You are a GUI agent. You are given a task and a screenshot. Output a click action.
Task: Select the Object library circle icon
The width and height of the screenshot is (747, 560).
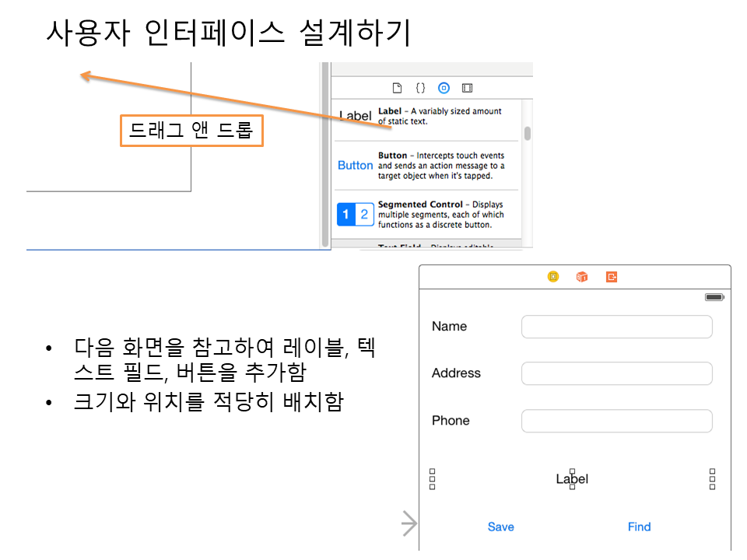click(444, 88)
